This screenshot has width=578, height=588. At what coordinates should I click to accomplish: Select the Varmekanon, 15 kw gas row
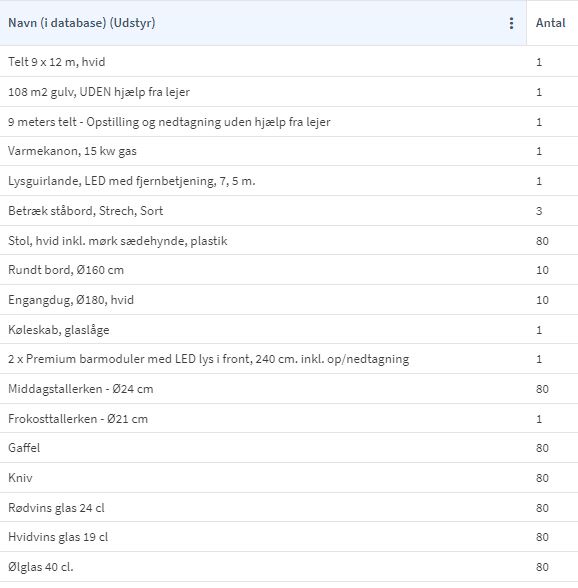(x=289, y=151)
